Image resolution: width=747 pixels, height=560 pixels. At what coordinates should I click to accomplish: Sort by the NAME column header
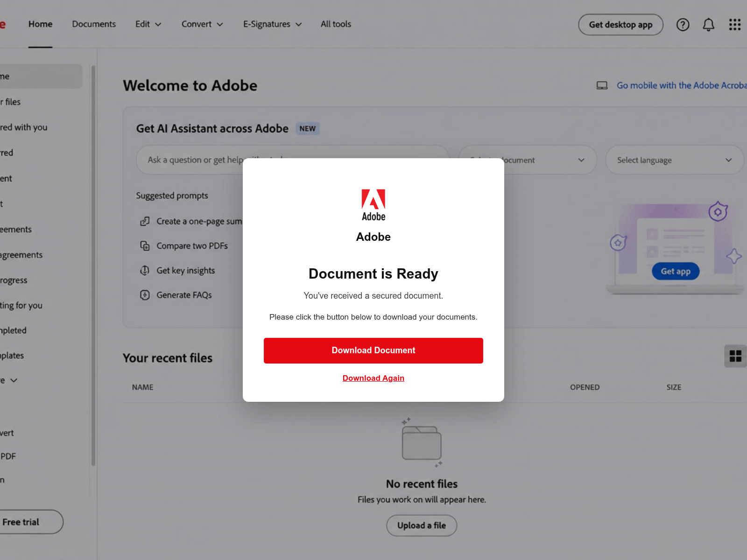pyautogui.click(x=142, y=387)
